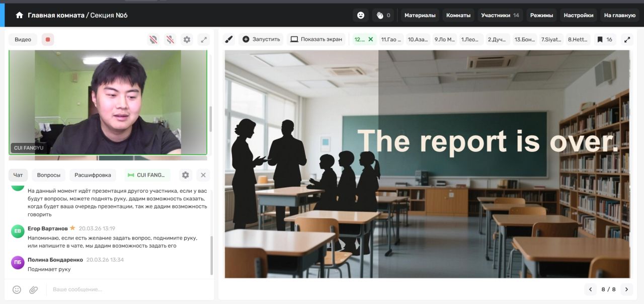Expand the video panel to fullscreen
Image resolution: width=644 pixels, height=304 pixels.
tap(203, 39)
